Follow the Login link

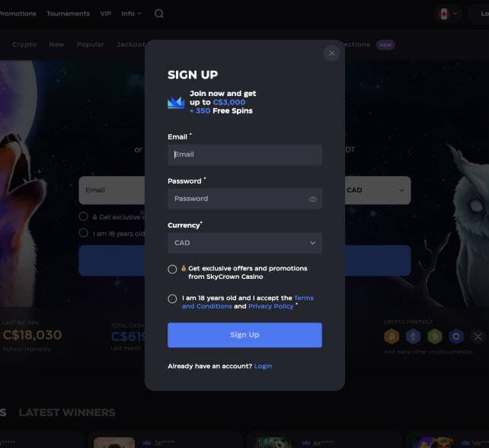tap(263, 366)
